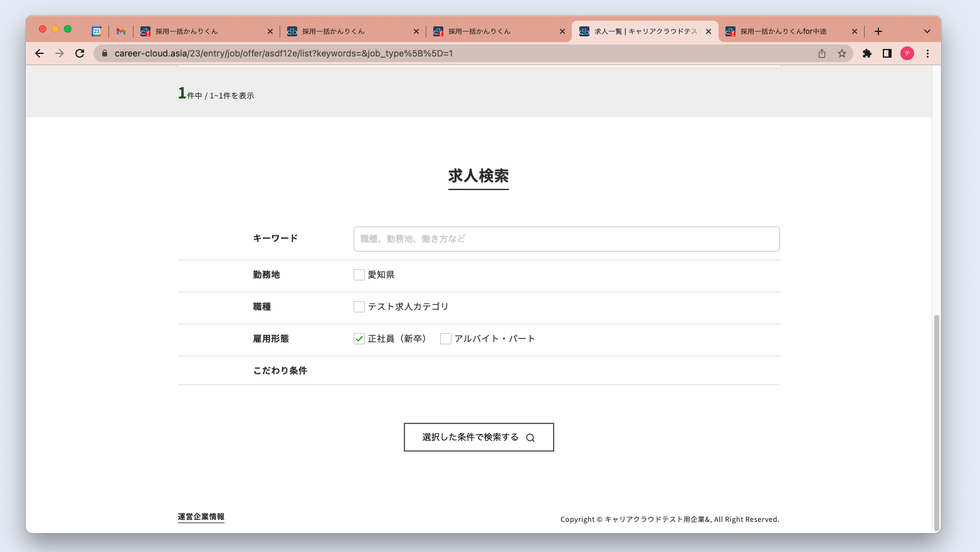Click the キーワード keyword input field

566,238
